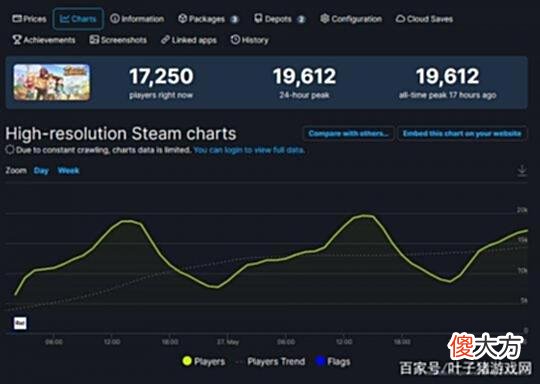This screenshot has height=384, width=540.
Task: Toggle the Flags legend series
Action: pos(333,361)
